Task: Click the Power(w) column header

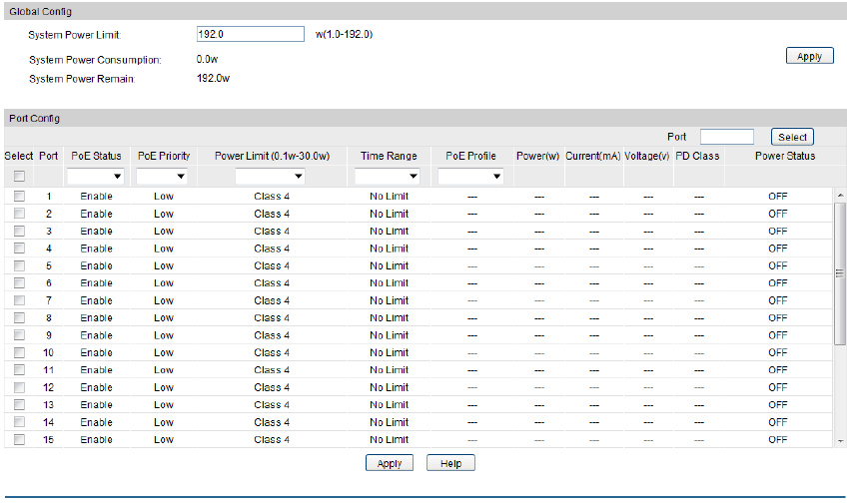Action: 537,156
